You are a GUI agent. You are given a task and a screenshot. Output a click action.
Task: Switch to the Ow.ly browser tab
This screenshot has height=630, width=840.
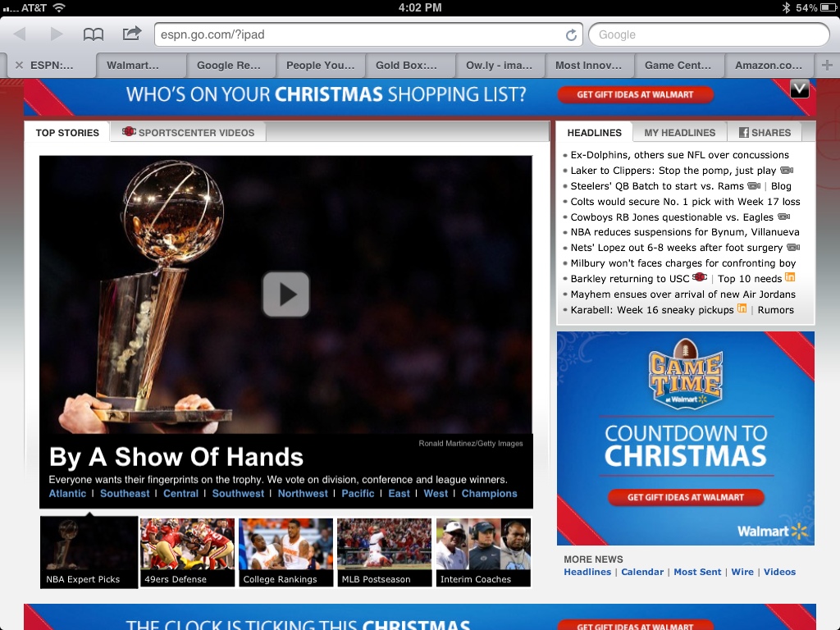click(500, 66)
